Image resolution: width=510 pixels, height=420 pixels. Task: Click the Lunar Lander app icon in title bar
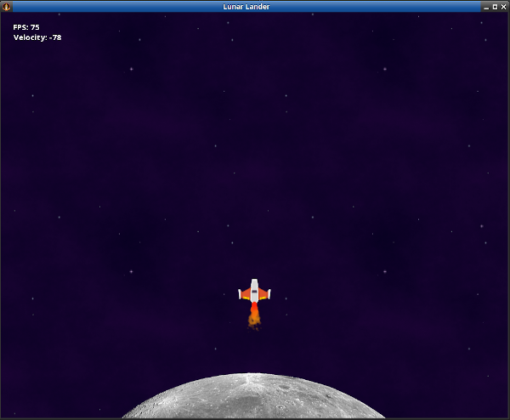[6, 7]
